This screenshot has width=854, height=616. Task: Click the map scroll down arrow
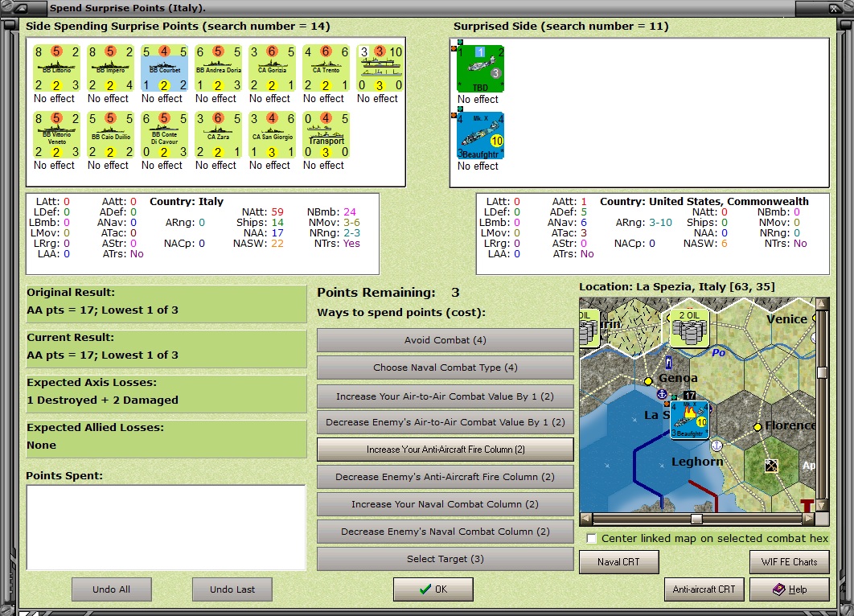coord(822,506)
